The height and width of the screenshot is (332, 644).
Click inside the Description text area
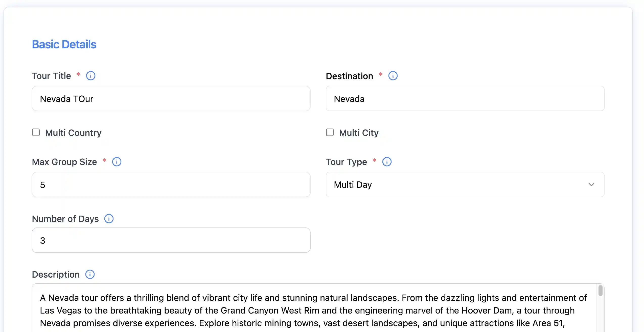pyautogui.click(x=313, y=310)
